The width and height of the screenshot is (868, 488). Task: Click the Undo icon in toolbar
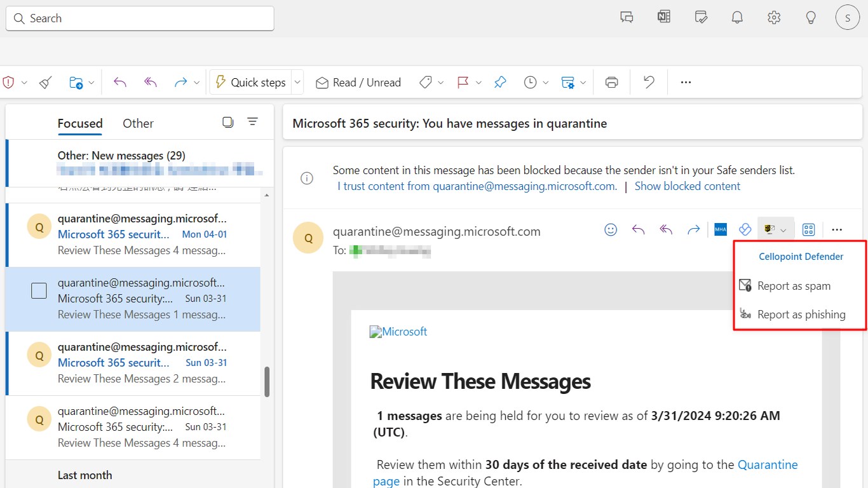(649, 83)
